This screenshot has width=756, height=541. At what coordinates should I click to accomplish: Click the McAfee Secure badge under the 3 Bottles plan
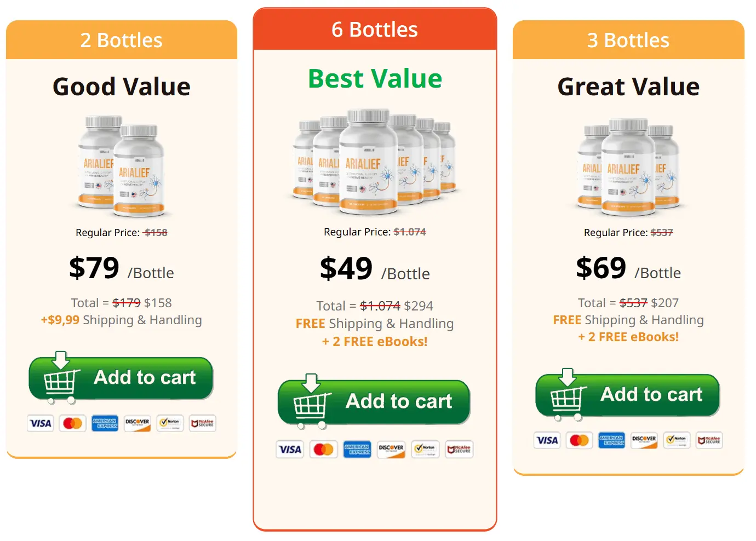point(710,440)
